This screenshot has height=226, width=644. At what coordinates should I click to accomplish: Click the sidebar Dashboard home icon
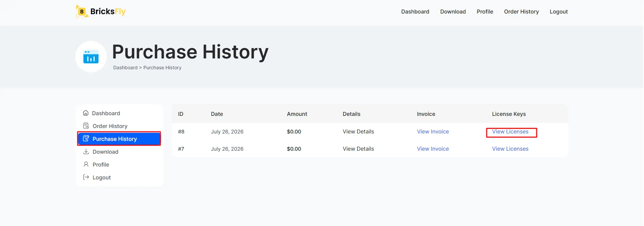coord(86,113)
